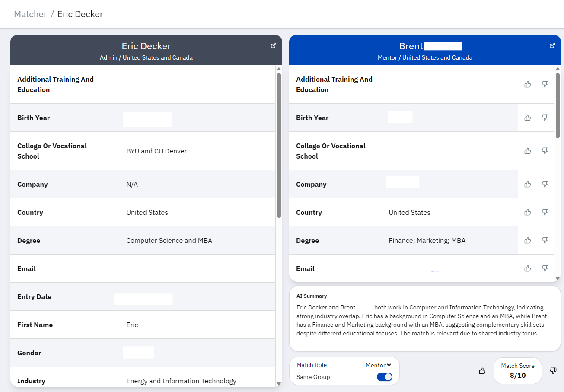
Task: Thumbs down the Country row
Action: coord(545,212)
